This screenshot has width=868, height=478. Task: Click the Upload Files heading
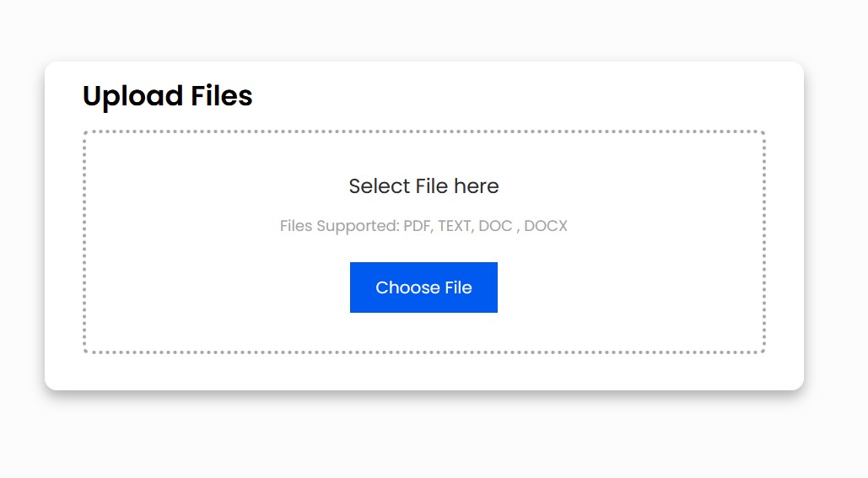(167, 96)
